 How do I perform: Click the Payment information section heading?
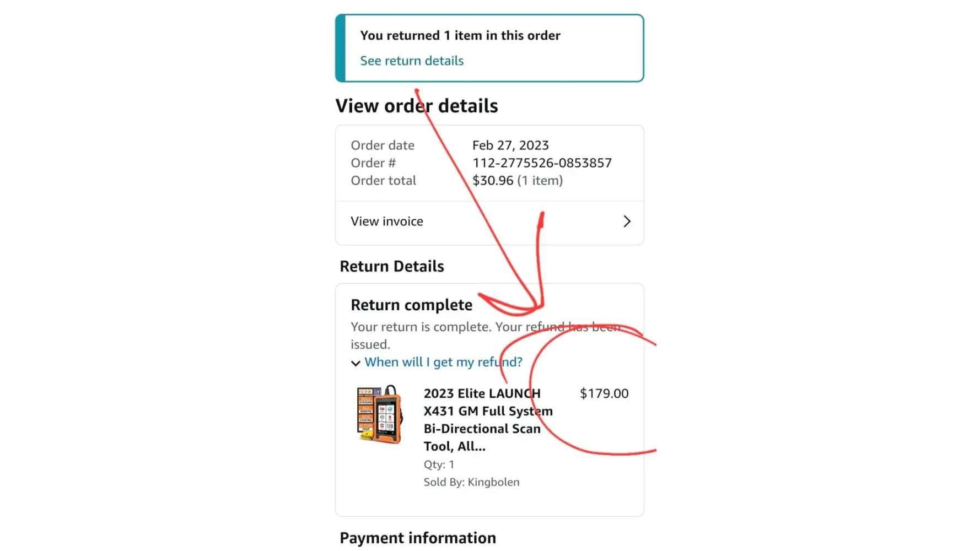click(418, 538)
